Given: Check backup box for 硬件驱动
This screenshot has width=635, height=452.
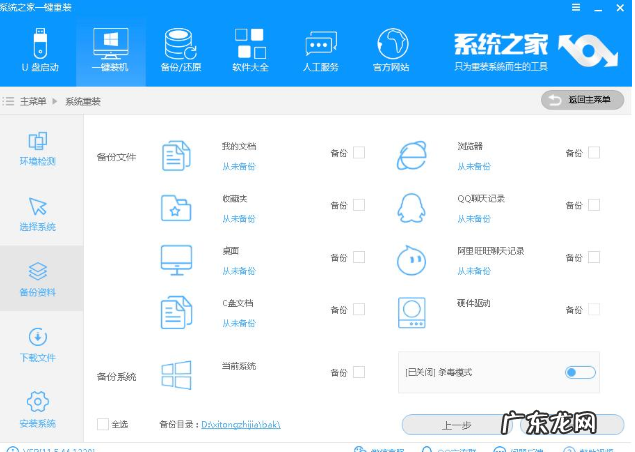Looking at the screenshot, I should tap(594, 309).
